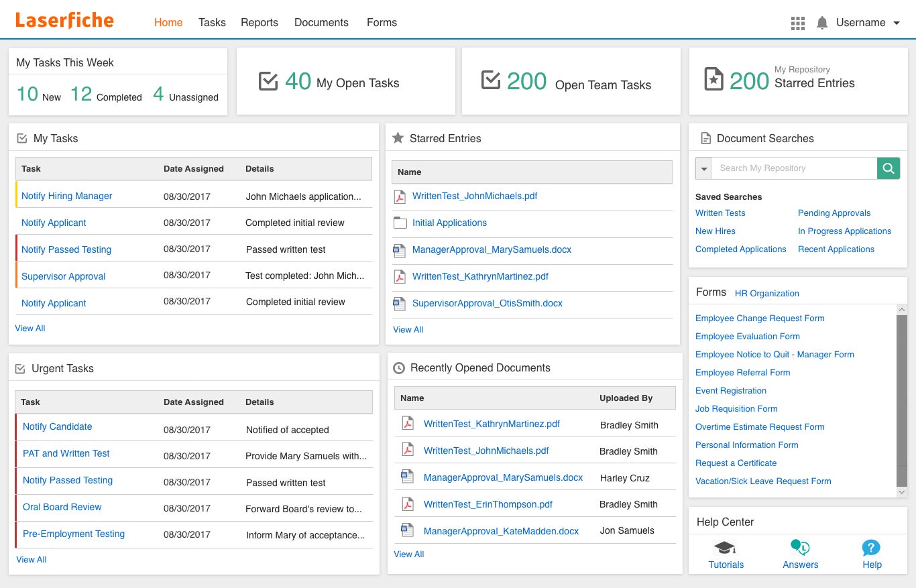Click View All under Urgent Tasks
916x588 pixels.
coord(31,559)
